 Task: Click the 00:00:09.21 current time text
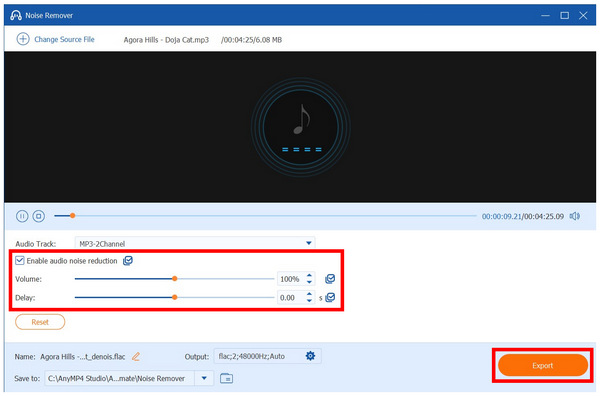(x=502, y=217)
